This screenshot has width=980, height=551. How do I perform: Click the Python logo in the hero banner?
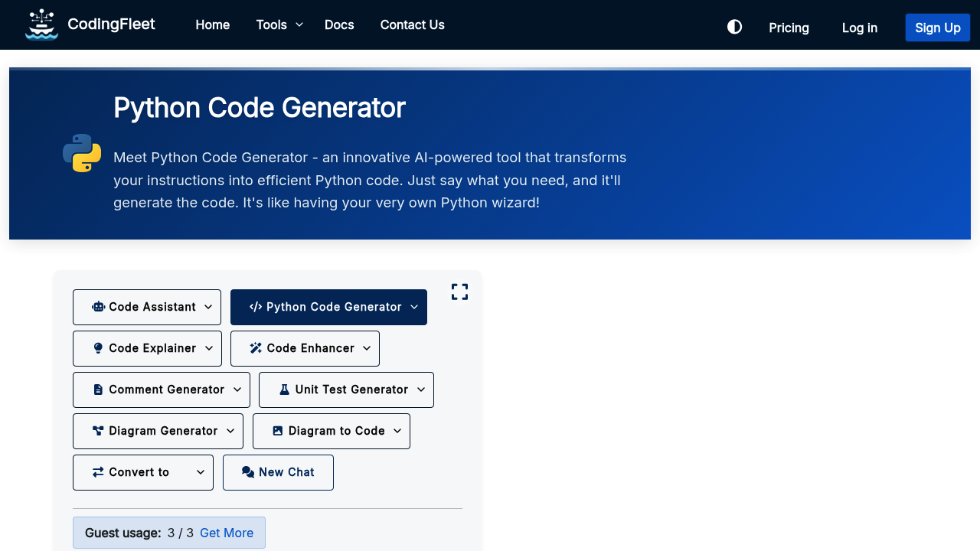[x=81, y=152]
